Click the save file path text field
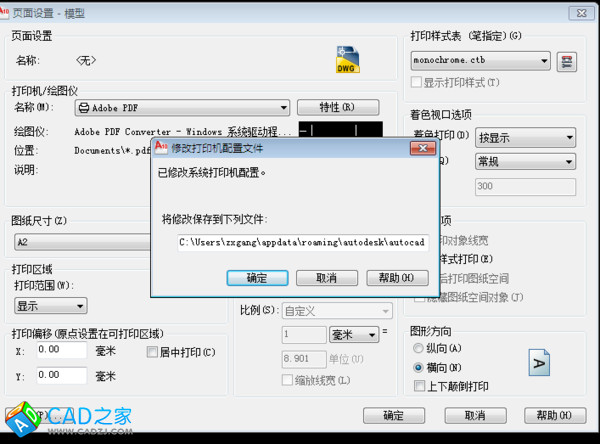 click(x=301, y=242)
